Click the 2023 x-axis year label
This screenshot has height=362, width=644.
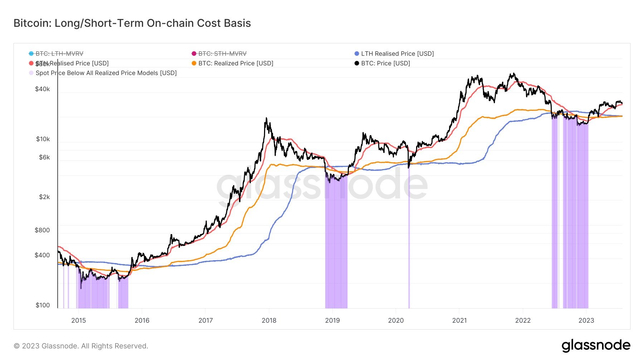[586, 321]
